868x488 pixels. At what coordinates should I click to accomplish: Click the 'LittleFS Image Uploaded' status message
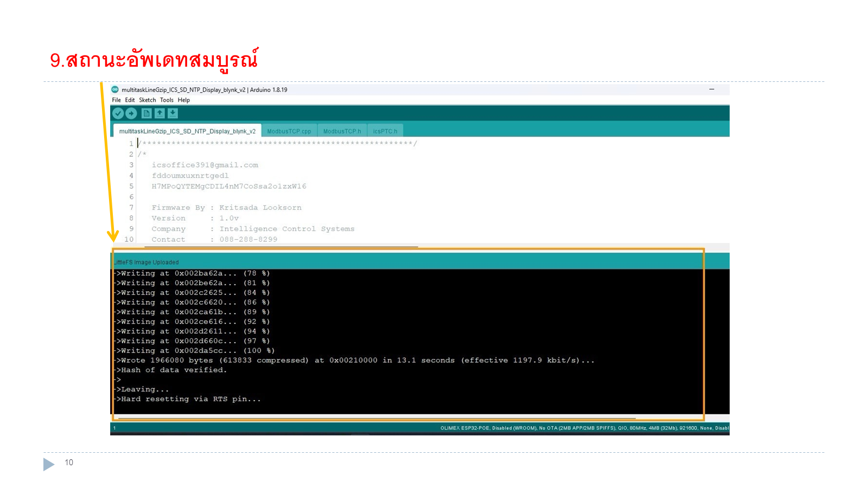(145, 262)
